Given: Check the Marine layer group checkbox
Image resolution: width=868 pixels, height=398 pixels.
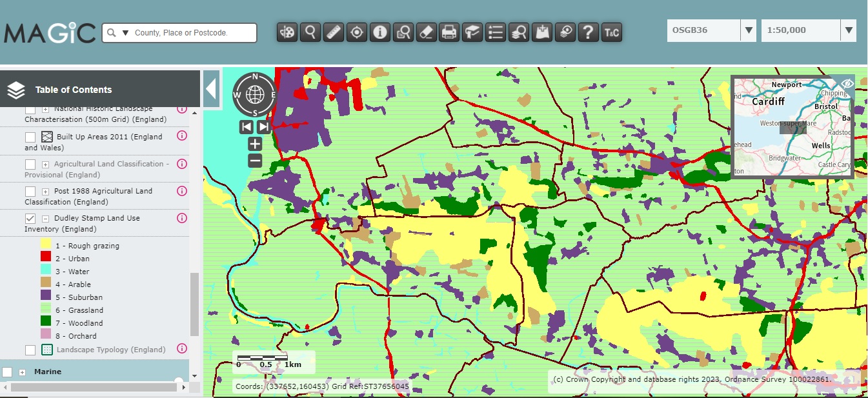Looking at the screenshot, I should [x=7, y=372].
